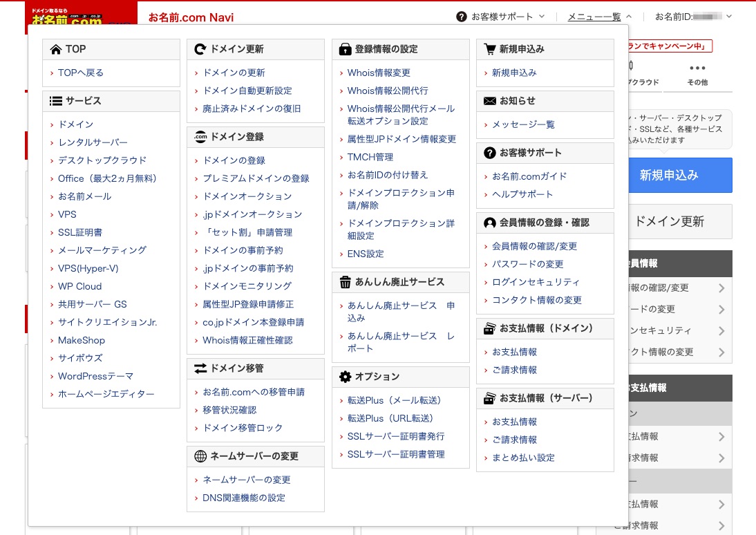
Task: Open ホームページエディター link
Action: pyautogui.click(x=106, y=394)
